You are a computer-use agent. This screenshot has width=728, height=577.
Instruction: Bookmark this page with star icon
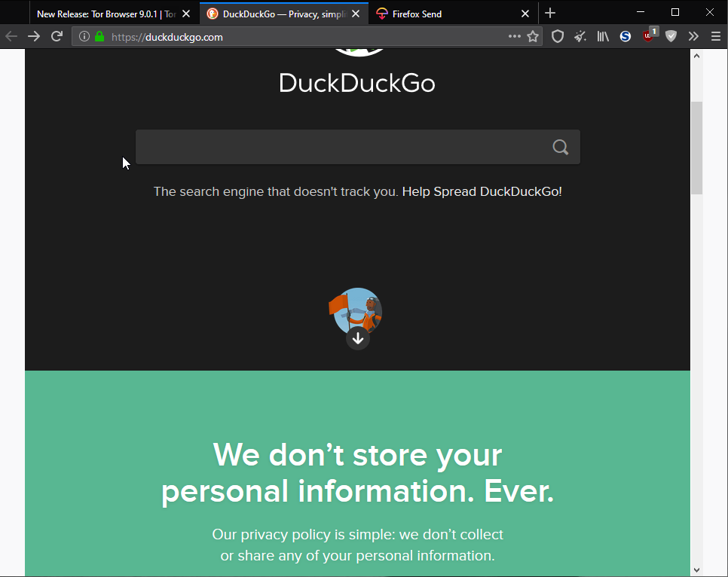pyautogui.click(x=533, y=37)
